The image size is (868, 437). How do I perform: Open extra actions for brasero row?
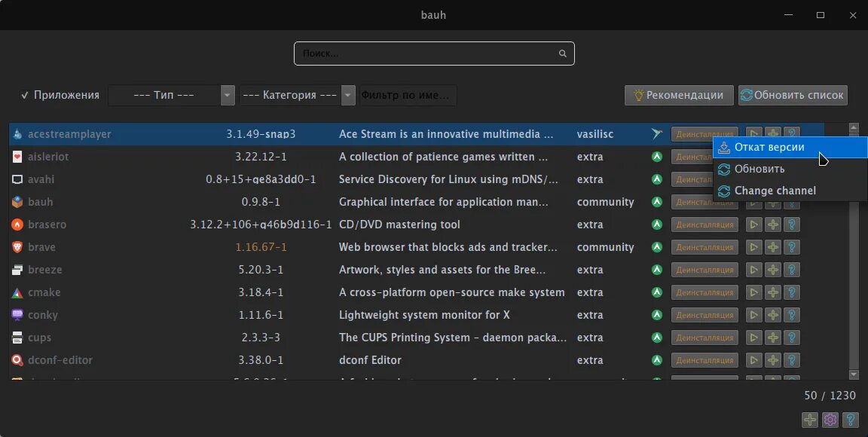tap(773, 225)
